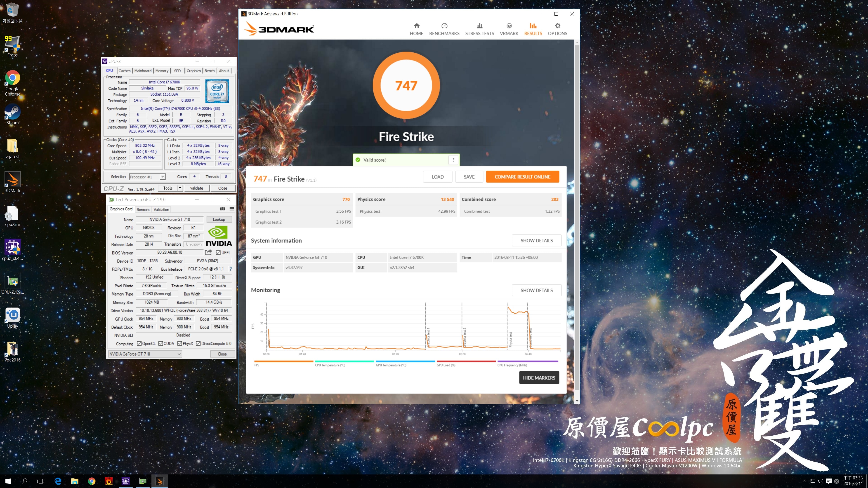Launch GPU-Z 1.9 desktop icon
Viewport: 868px width, 488px height.
click(x=12, y=284)
